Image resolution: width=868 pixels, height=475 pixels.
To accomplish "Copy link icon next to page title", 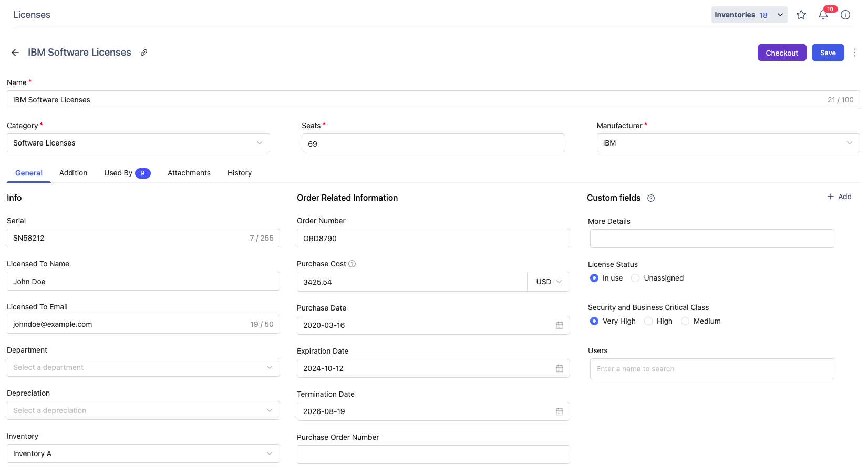I will click(x=144, y=53).
